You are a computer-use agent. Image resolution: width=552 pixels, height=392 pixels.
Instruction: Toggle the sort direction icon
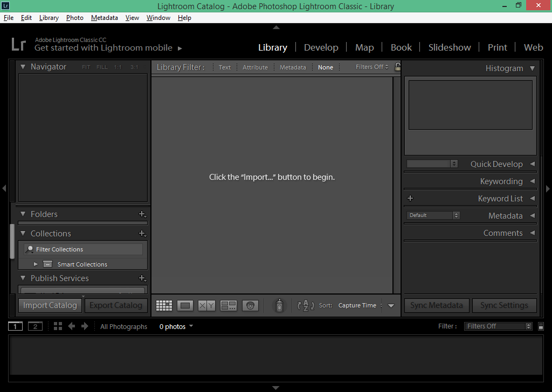point(305,305)
